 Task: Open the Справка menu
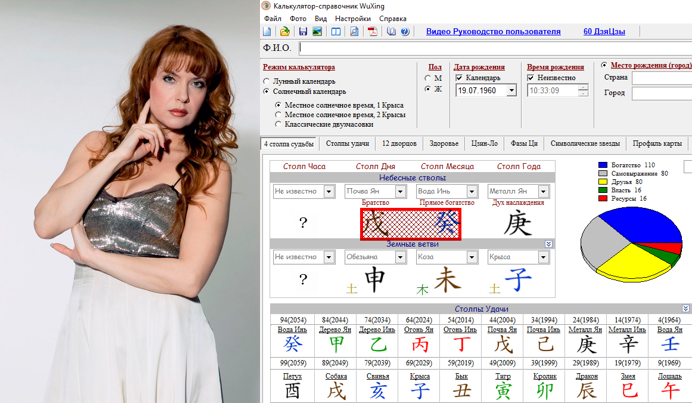pyautogui.click(x=392, y=19)
